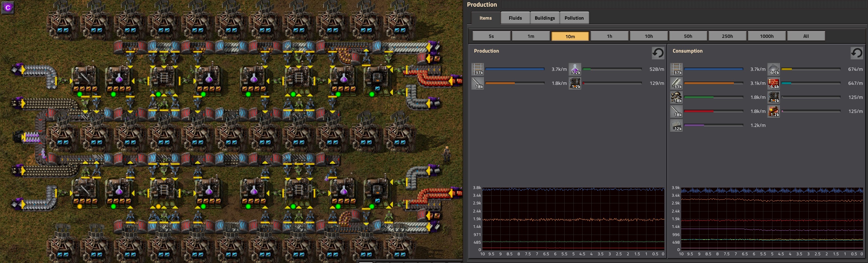Select the productivity module icon in Consumption
The height and width of the screenshot is (263, 868).
tap(774, 111)
